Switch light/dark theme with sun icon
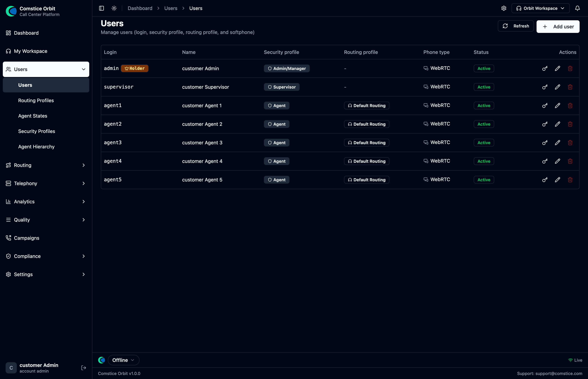The image size is (588, 379). click(x=114, y=8)
